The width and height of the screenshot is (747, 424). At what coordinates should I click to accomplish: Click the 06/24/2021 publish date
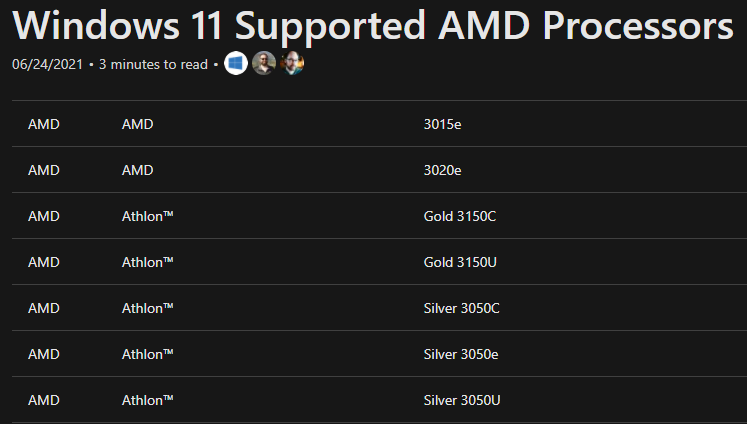[47, 64]
